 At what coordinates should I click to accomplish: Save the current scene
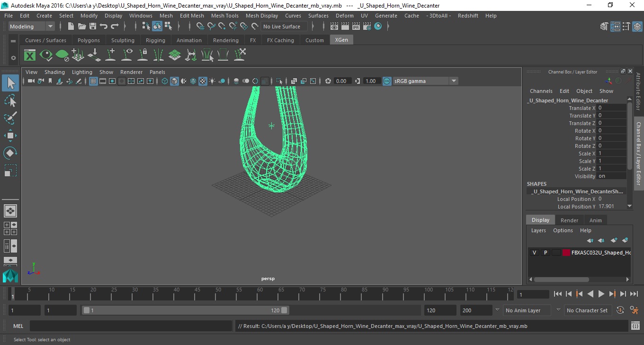tap(93, 27)
